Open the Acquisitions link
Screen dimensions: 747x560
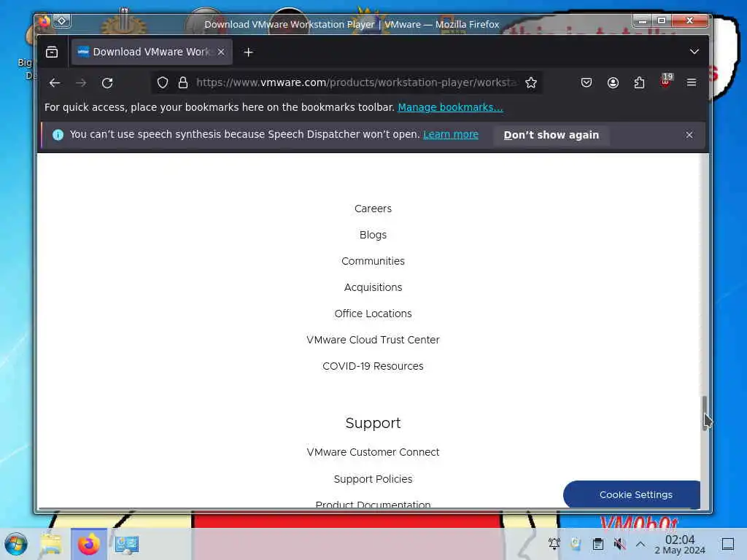point(373,287)
